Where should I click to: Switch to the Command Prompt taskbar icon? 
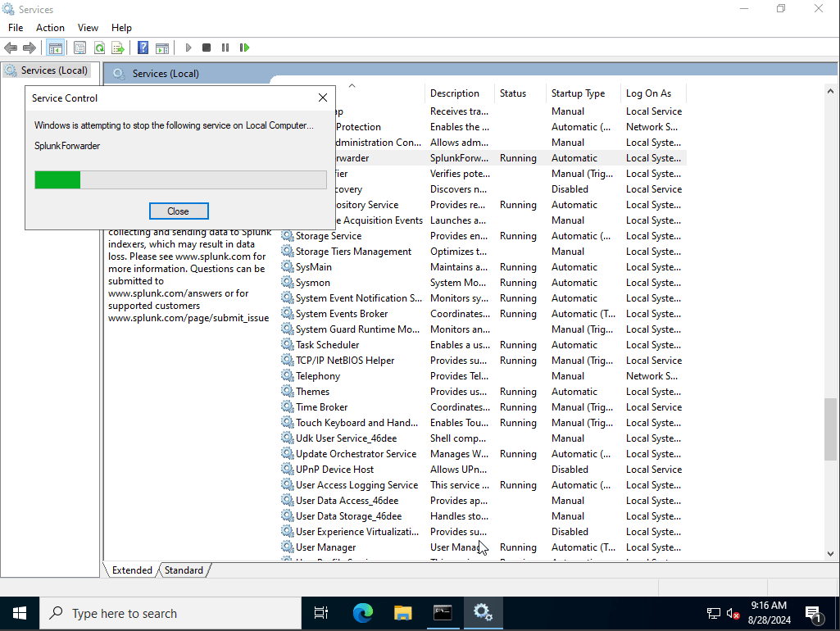pos(443,613)
